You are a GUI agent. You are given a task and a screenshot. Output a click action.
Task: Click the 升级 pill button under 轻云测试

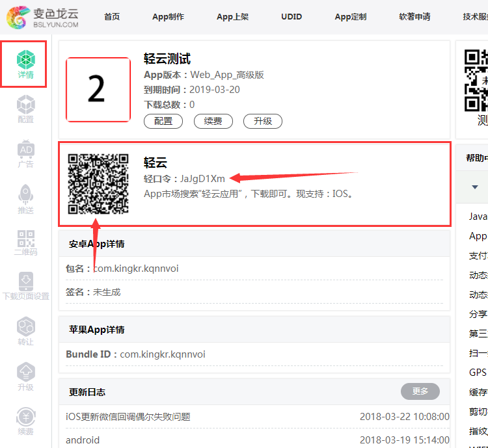(263, 121)
